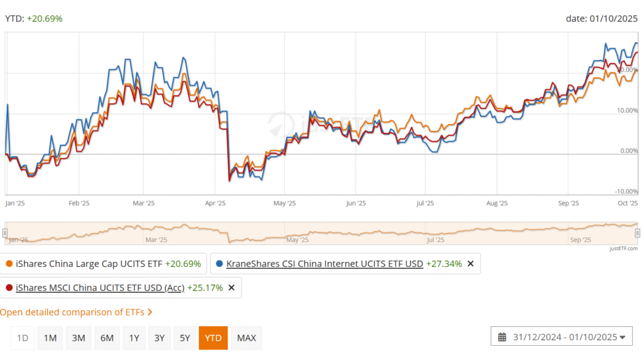Image resolution: width=644 pixels, height=352 pixels.
Task: Switch the chart to the 1M period
Action: tap(50, 338)
